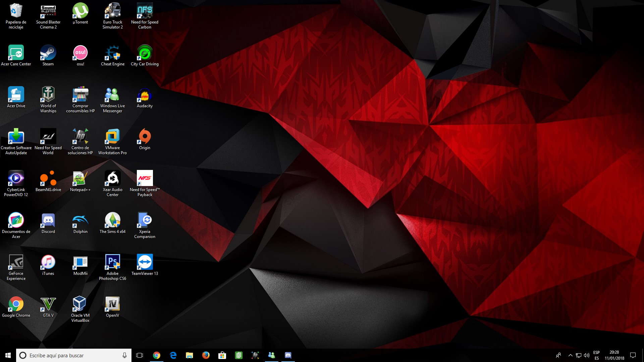The height and width of the screenshot is (362, 644).
Task: Select The Sims 4 x64 icon
Action: [x=113, y=223]
